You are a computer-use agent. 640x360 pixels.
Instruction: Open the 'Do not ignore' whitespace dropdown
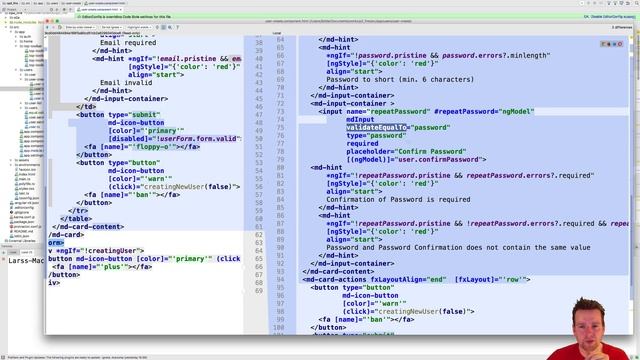click(111, 27)
